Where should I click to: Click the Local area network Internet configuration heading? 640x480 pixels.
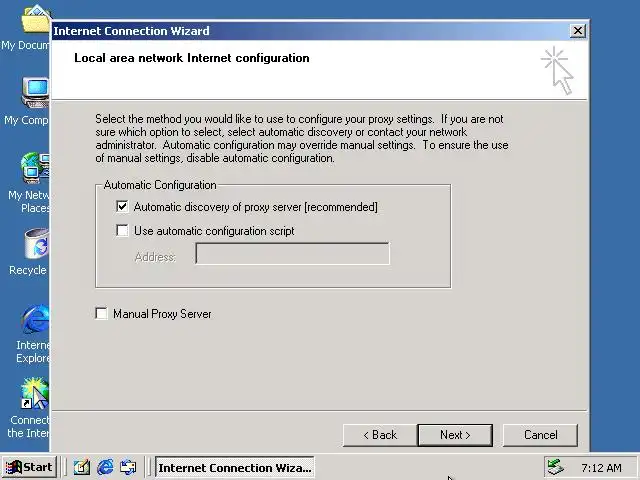coord(191,58)
